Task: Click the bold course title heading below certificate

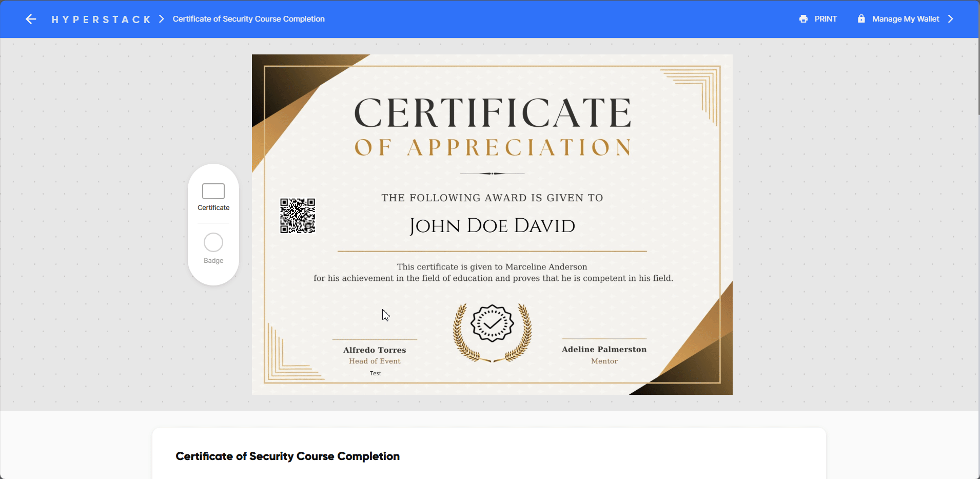Action: point(287,456)
